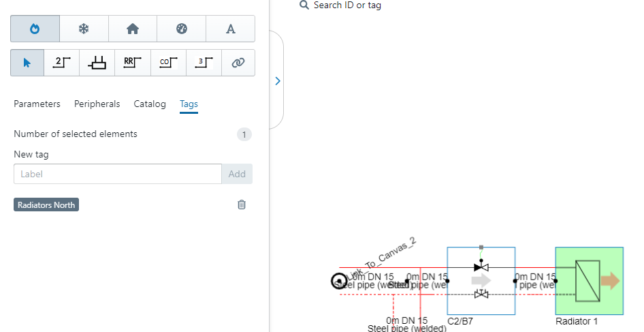Select the CO pipe circuit tool
The width and height of the screenshot is (644, 332).
pyautogui.click(x=167, y=63)
